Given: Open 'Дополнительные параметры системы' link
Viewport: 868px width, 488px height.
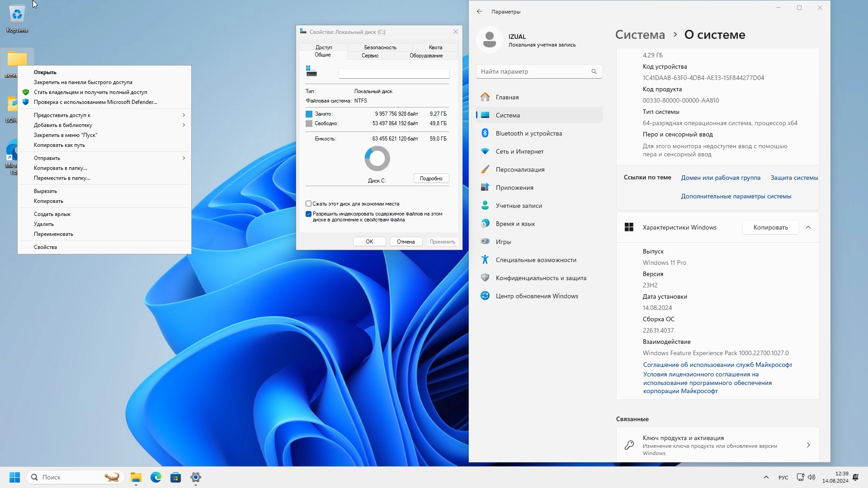Looking at the screenshot, I should [736, 196].
